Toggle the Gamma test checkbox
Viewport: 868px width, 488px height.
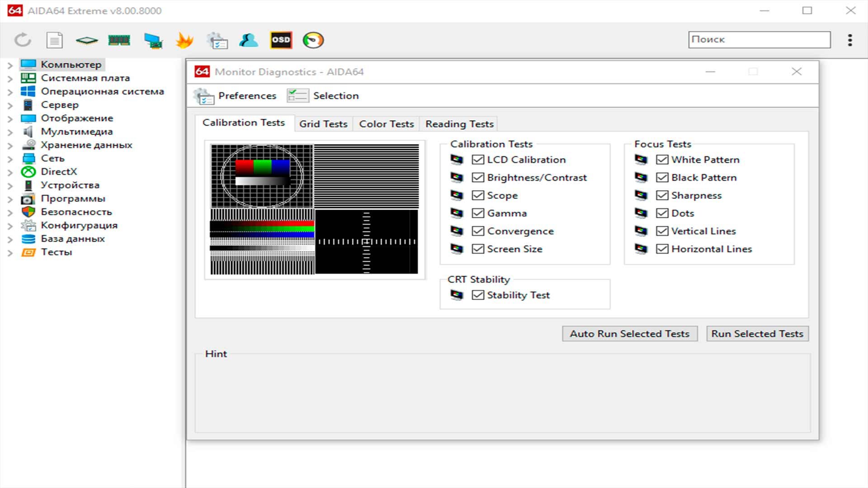[478, 213]
